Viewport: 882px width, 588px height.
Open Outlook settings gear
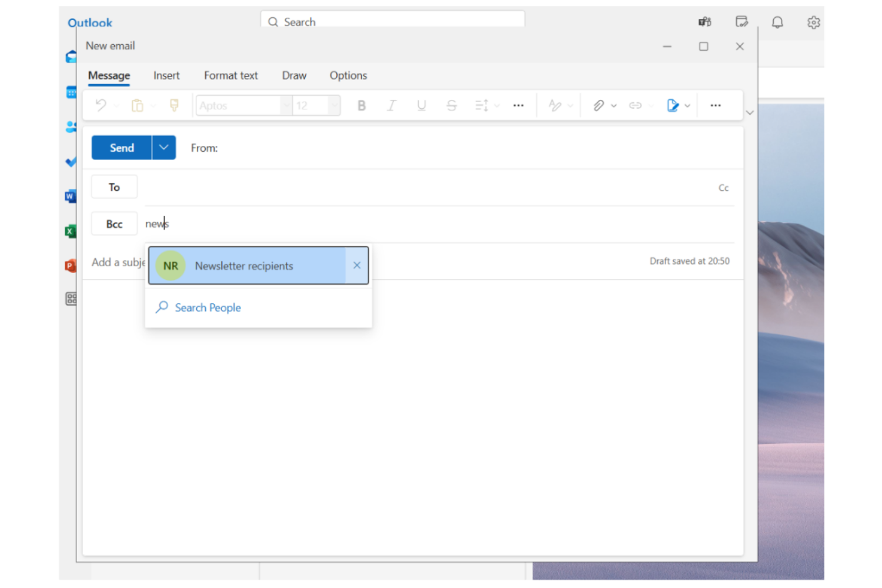click(x=813, y=22)
